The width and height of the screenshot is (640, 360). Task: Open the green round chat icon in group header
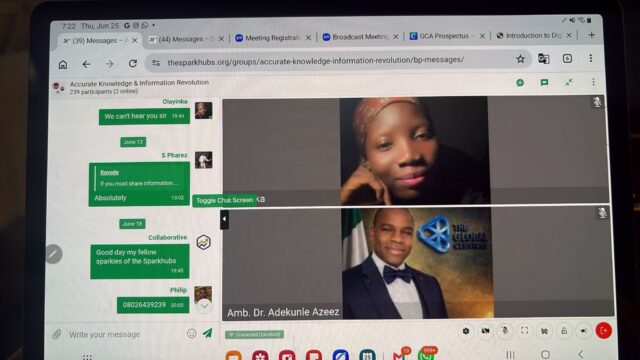pyautogui.click(x=520, y=83)
